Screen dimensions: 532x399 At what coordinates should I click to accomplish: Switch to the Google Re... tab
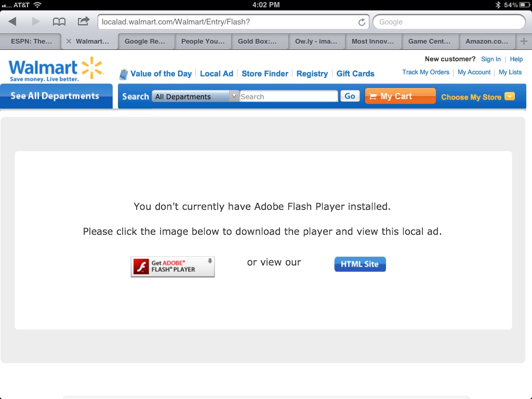[x=145, y=42]
